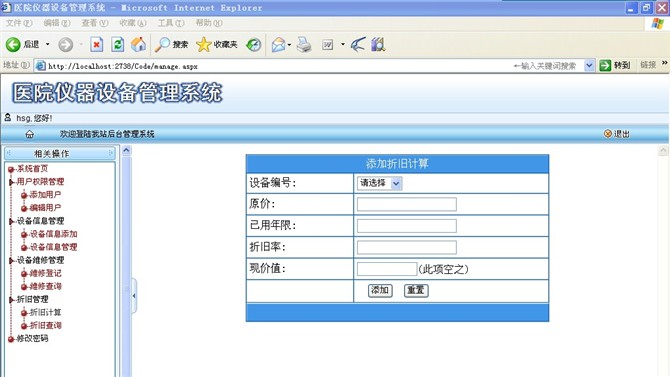Click the Forward arrow icon
This screenshot has height=377, width=670.
click(65, 44)
